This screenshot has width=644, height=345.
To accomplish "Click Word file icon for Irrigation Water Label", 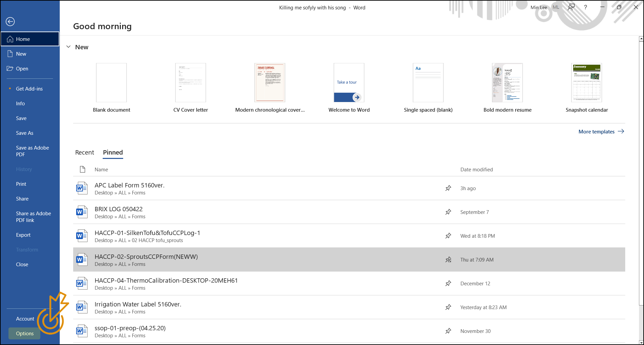I will pyautogui.click(x=82, y=307).
